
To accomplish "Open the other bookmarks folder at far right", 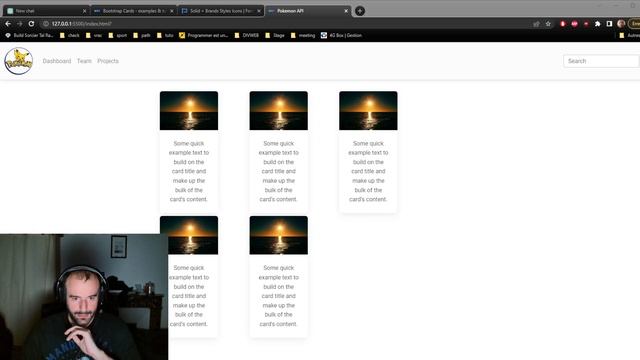I will [x=629, y=36].
